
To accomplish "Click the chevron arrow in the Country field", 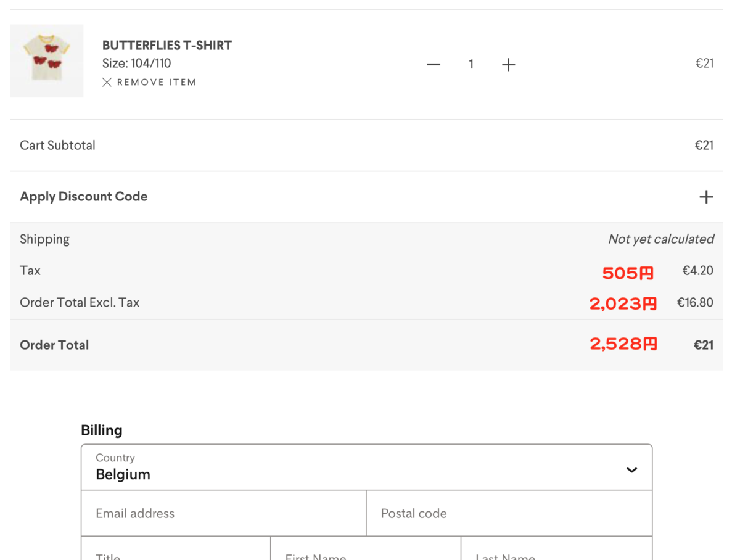I will [631, 470].
